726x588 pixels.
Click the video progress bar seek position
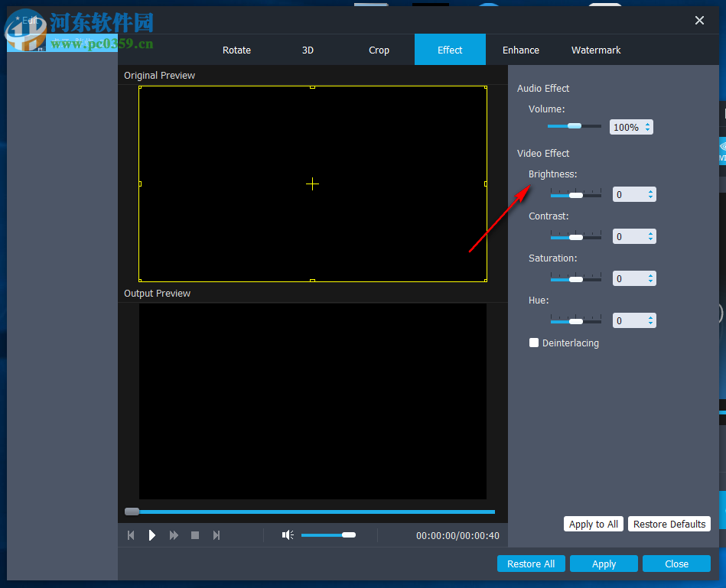[310, 512]
